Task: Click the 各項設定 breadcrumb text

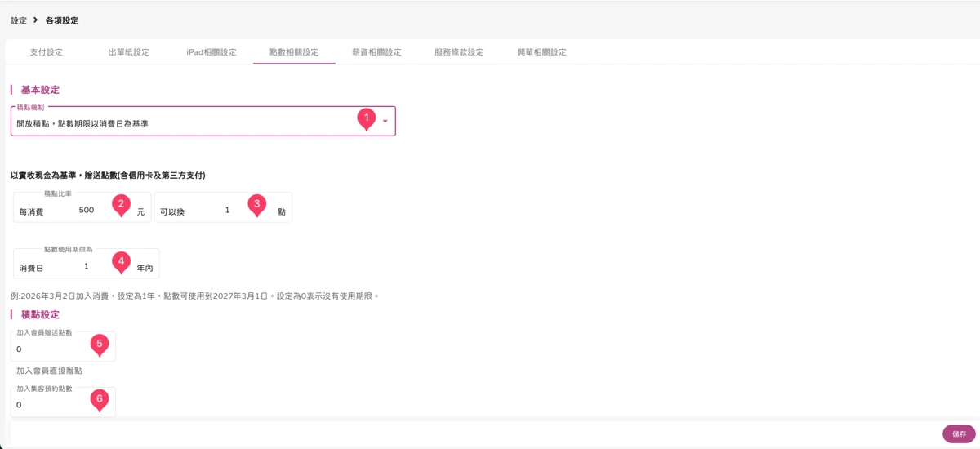Action: [62, 20]
